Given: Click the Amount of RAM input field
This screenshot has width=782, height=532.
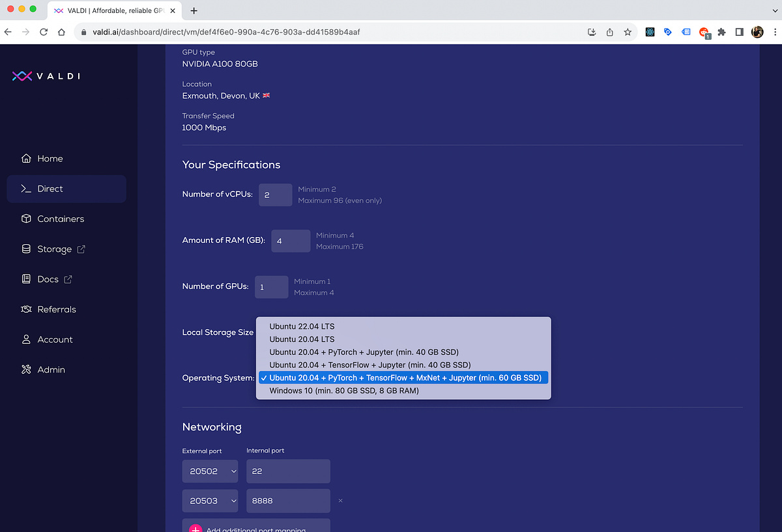Looking at the screenshot, I should click(x=291, y=241).
